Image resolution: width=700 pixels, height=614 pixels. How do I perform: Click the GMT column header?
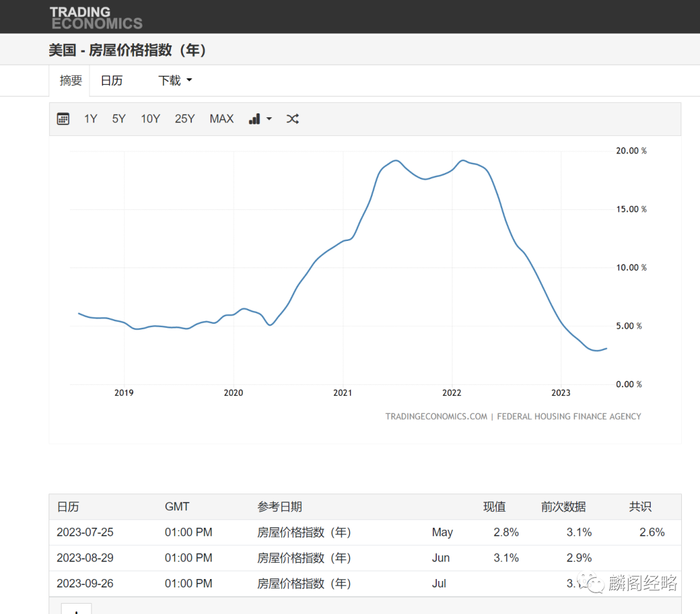[177, 507]
